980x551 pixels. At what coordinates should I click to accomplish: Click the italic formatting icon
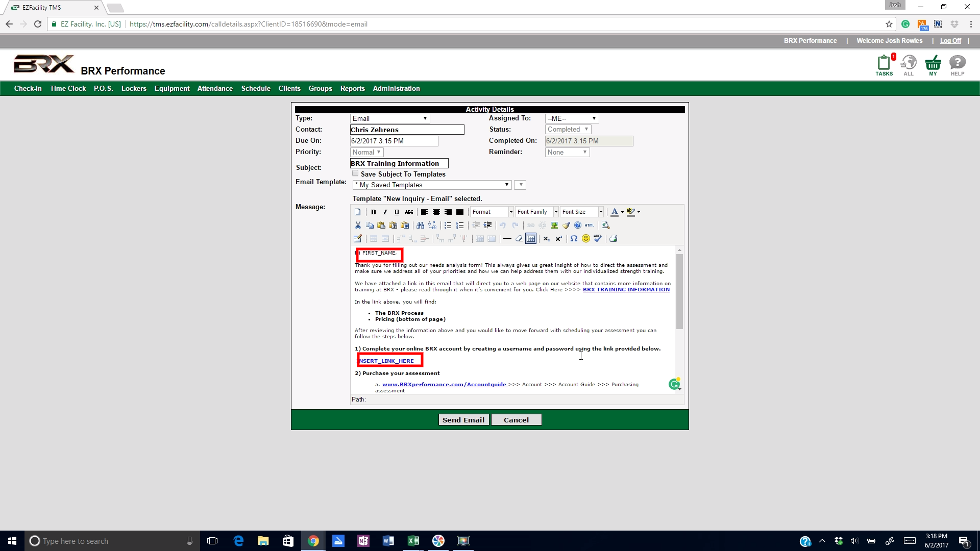[x=385, y=212]
